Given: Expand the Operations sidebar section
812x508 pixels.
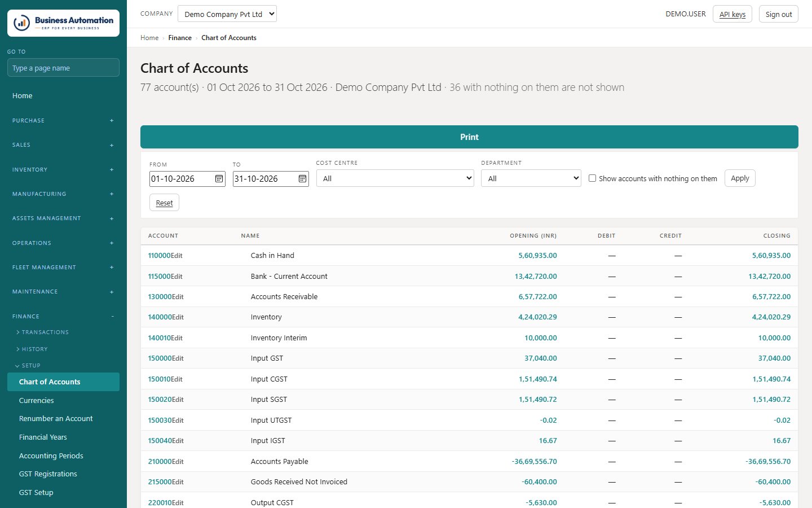Looking at the screenshot, I should [63, 243].
